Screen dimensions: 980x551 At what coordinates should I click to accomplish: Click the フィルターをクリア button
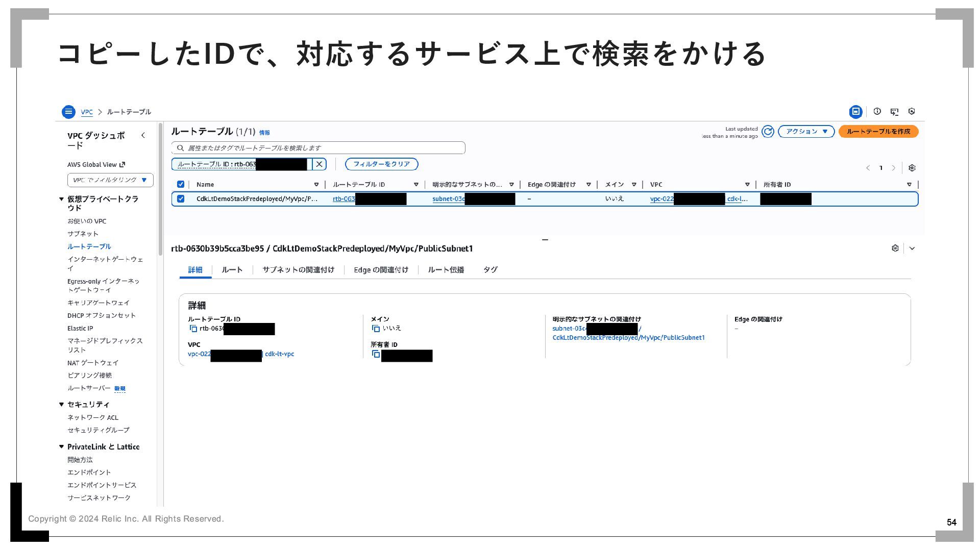pos(381,164)
